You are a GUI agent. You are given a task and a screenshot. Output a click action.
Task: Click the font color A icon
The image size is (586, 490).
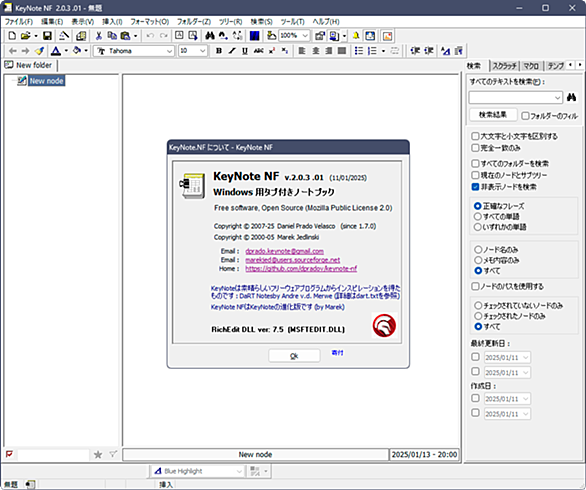(x=56, y=51)
